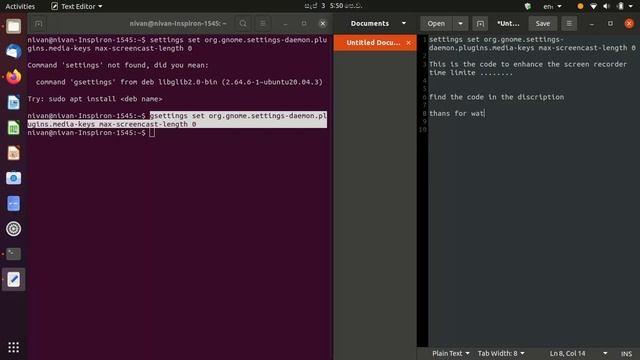This screenshot has width=640, height=360.
Task: Show all applications grid
Action: (13, 347)
